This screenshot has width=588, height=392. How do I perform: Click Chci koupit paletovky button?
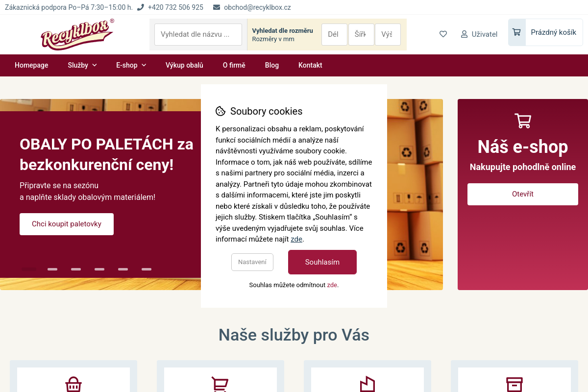pos(67,224)
